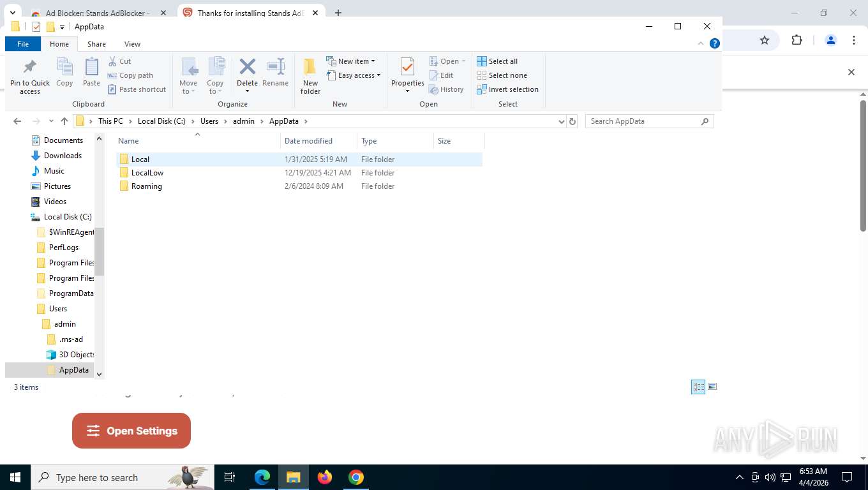Switch to the View ribbon tab

click(x=132, y=44)
